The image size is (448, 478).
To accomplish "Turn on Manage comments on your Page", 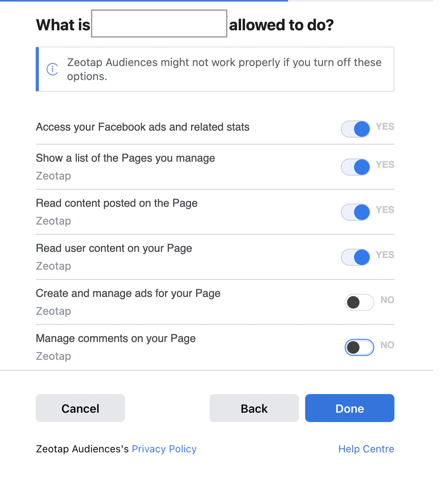I will pyautogui.click(x=359, y=347).
